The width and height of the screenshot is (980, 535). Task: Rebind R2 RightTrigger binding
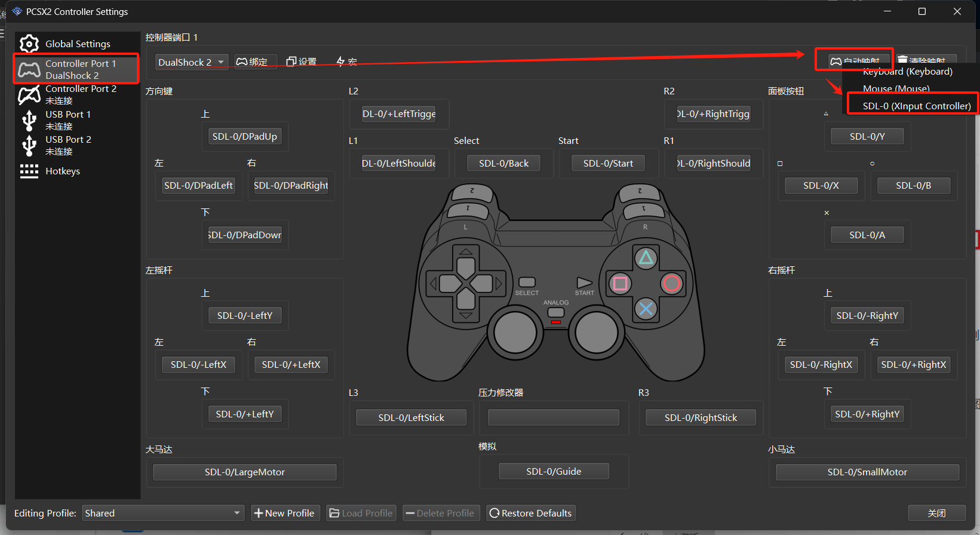713,113
